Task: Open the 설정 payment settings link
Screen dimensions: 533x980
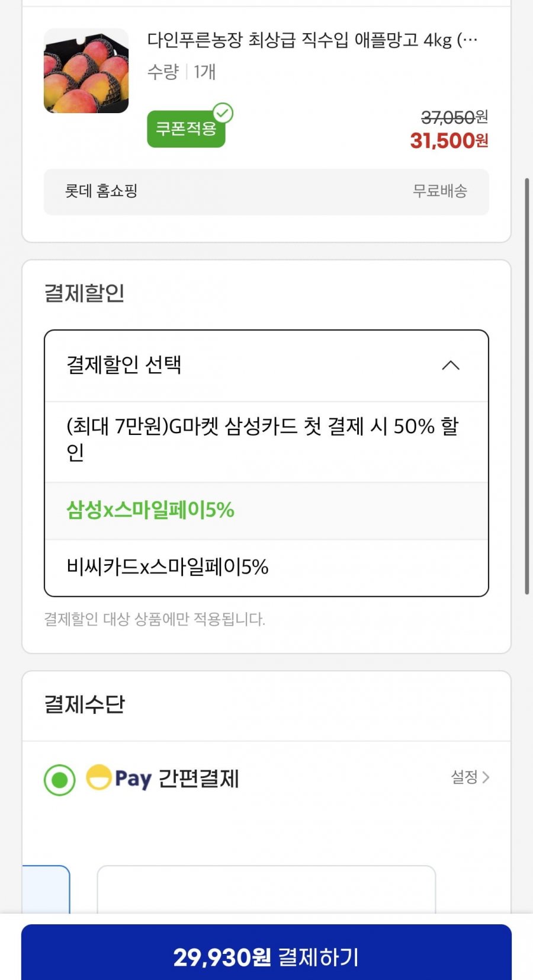Action: (x=464, y=777)
